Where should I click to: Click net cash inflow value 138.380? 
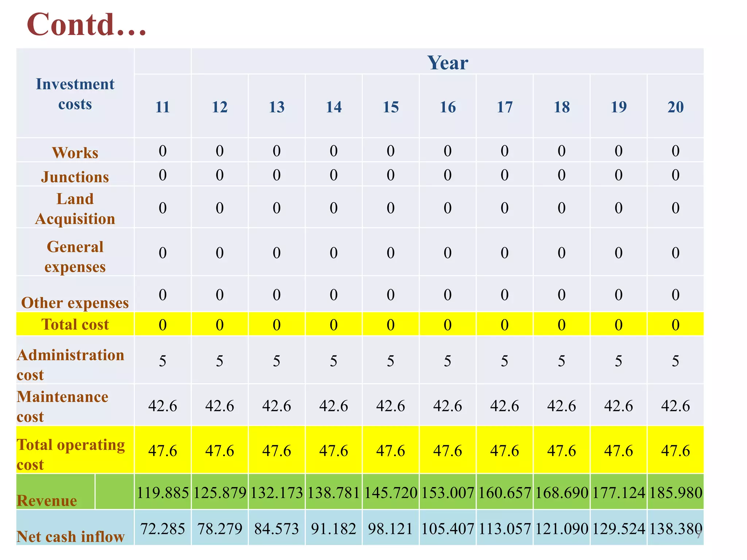pyautogui.click(x=675, y=528)
